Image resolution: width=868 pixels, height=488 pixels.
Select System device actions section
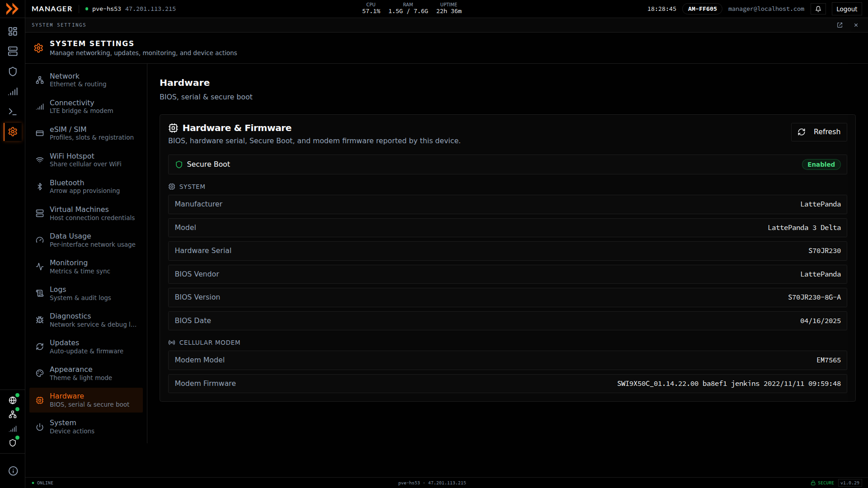86,427
